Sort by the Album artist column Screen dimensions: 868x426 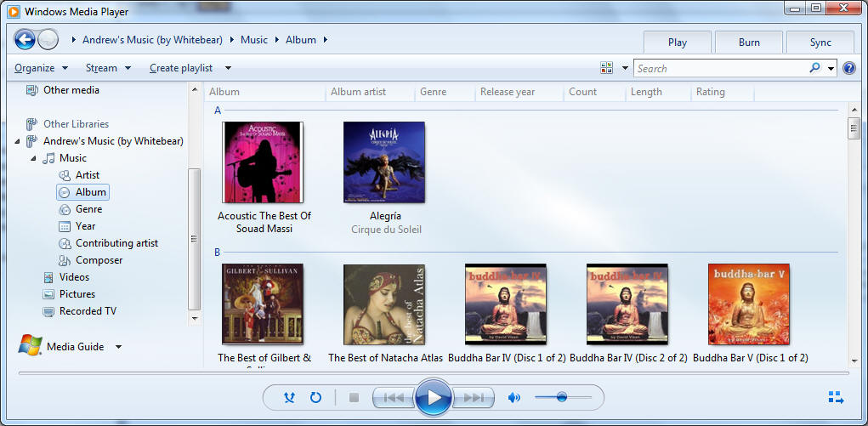point(371,92)
